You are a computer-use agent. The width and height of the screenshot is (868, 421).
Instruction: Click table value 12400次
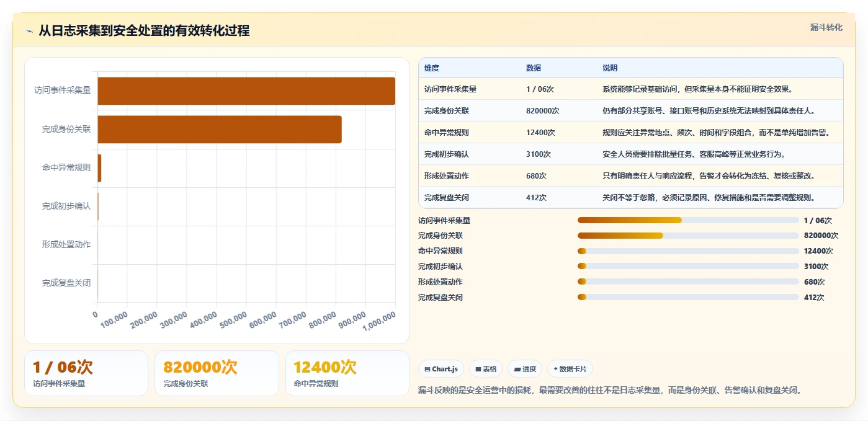tap(540, 133)
